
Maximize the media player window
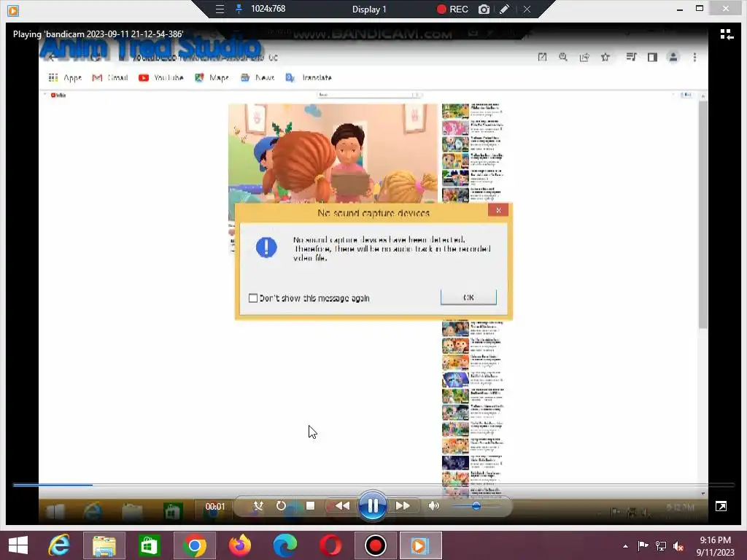[x=700, y=8]
